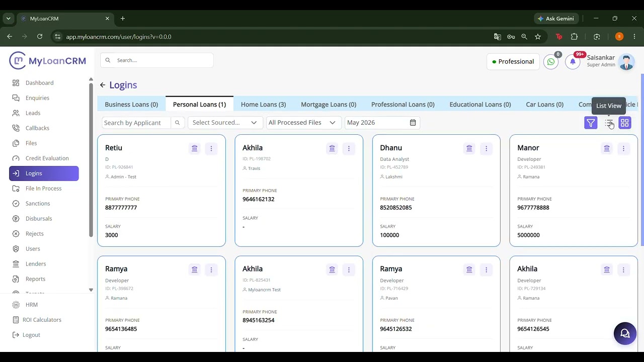Image resolution: width=644 pixels, height=362 pixels.
Task: Click Search by Applicant field
Action: click(136, 123)
